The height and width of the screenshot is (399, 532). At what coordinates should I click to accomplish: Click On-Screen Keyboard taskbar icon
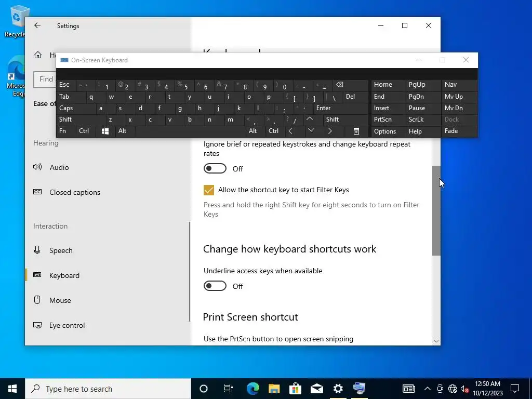tap(359, 389)
